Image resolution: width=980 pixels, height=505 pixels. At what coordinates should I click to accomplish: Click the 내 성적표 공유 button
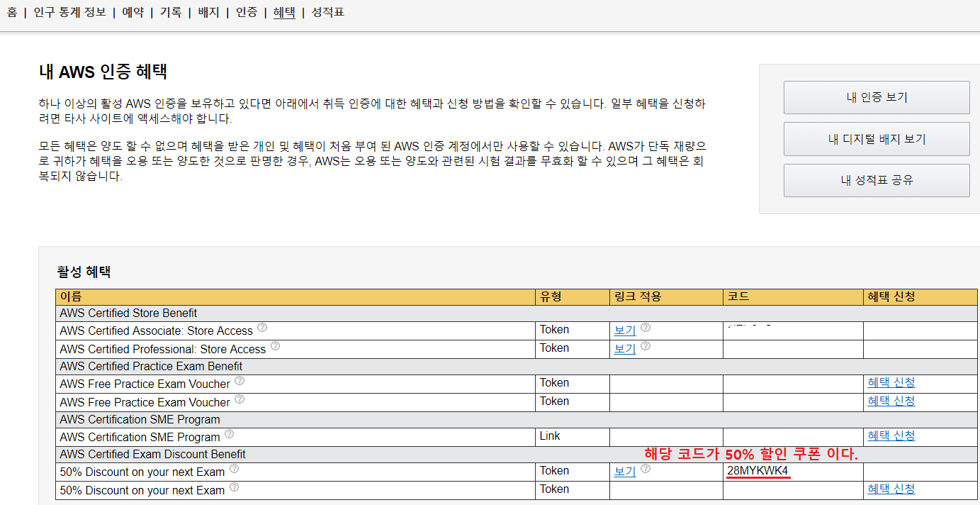tap(877, 180)
